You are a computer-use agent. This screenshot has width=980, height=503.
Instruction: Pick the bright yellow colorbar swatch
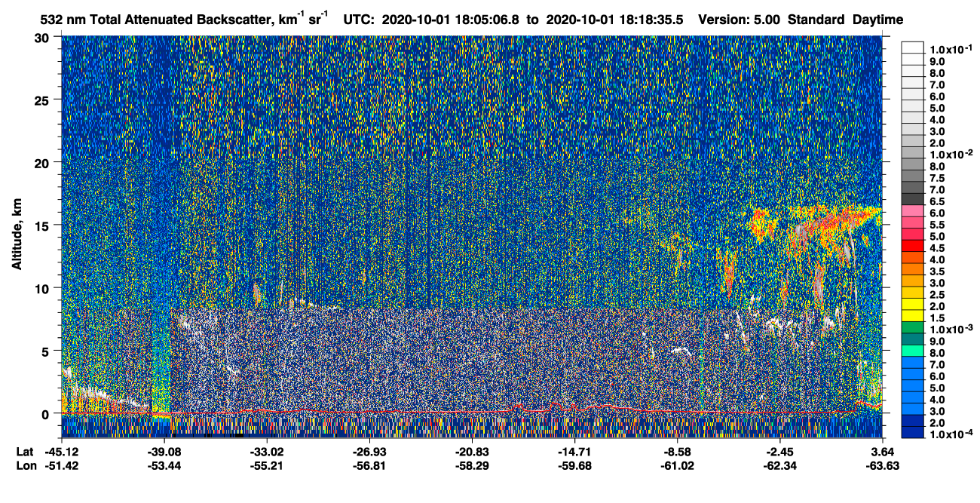point(912,310)
